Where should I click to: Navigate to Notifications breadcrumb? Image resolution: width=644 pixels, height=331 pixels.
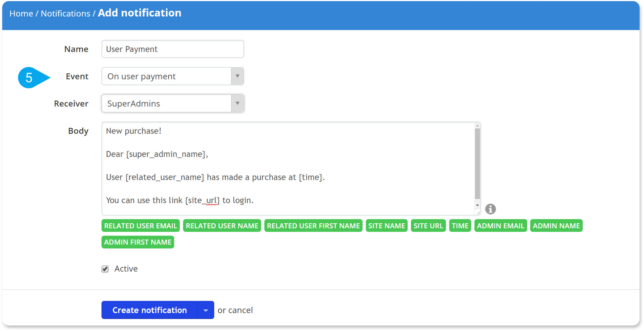(65, 13)
